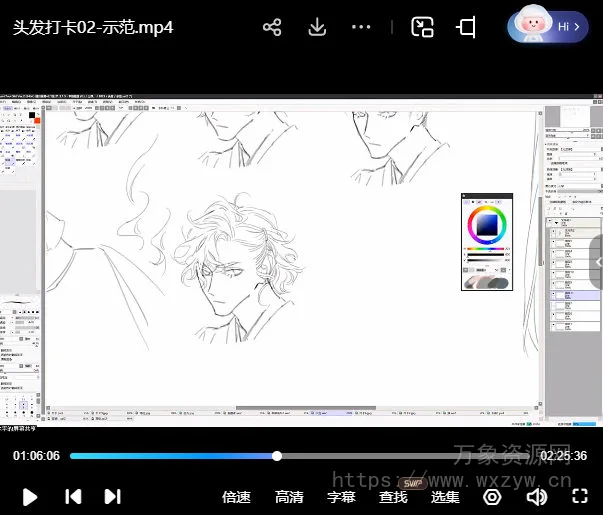
Task: Play the paused video
Action: pos(30,496)
